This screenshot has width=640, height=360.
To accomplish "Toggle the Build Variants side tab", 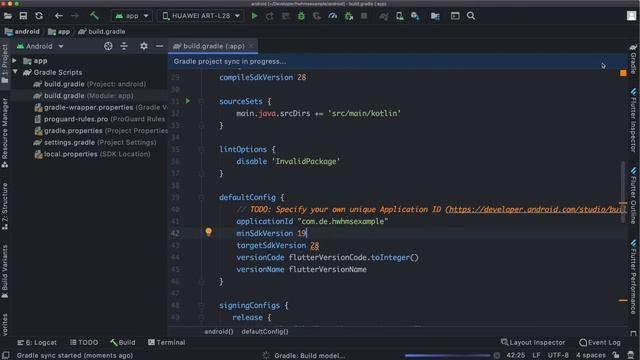I will click(5, 272).
